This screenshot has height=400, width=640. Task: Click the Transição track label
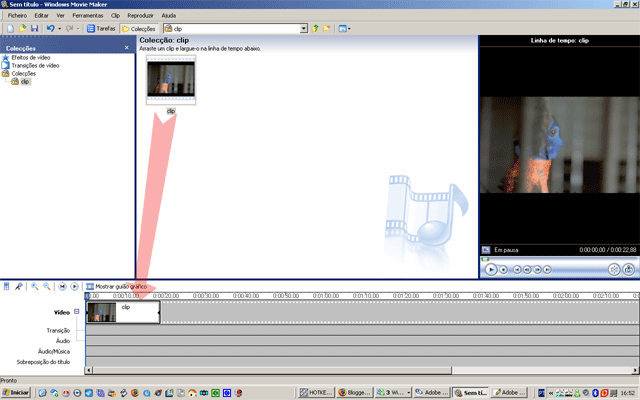(58, 330)
